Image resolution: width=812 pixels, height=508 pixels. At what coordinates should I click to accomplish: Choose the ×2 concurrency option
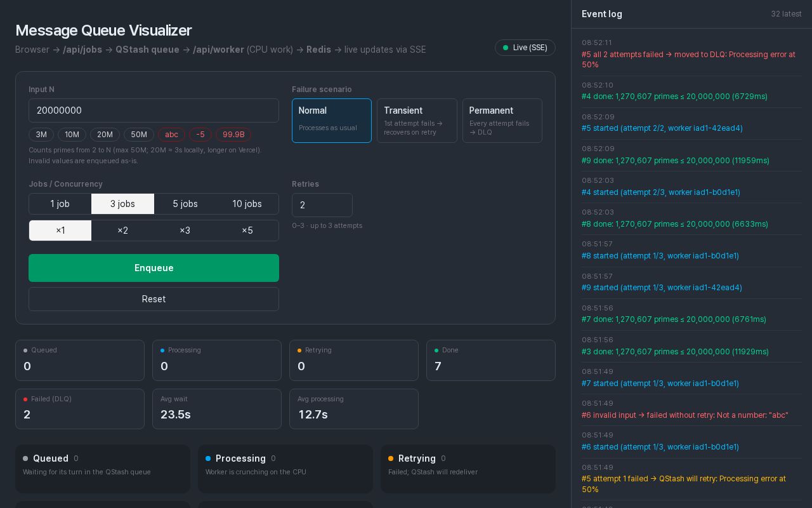122,231
